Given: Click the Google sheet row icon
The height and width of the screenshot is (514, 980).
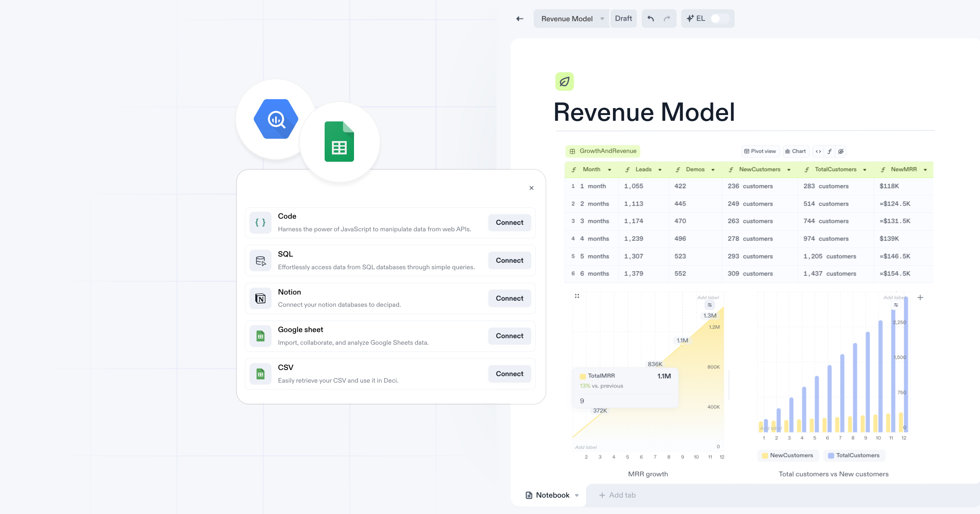Looking at the screenshot, I should [261, 336].
